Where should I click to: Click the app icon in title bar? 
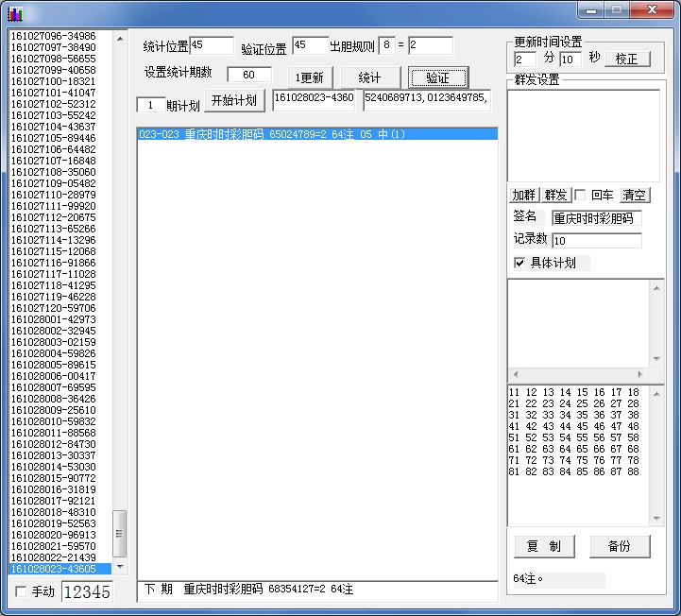(x=15, y=13)
